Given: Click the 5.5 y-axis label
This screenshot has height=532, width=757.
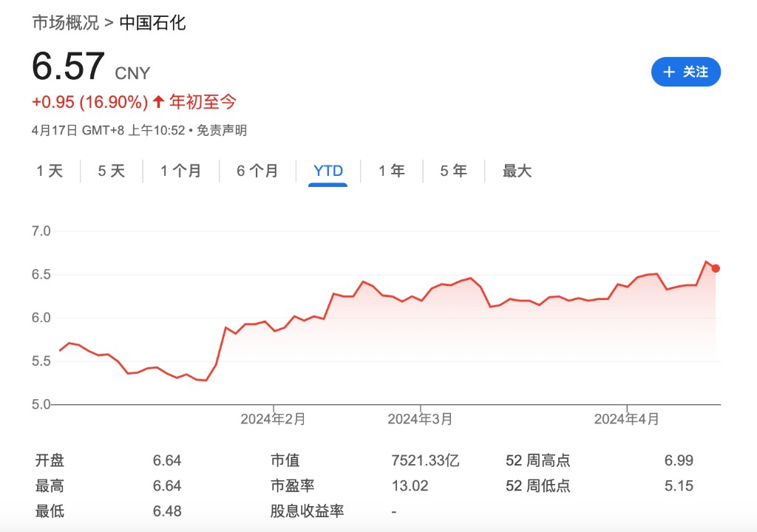Looking at the screenshot, I should 41,361.
